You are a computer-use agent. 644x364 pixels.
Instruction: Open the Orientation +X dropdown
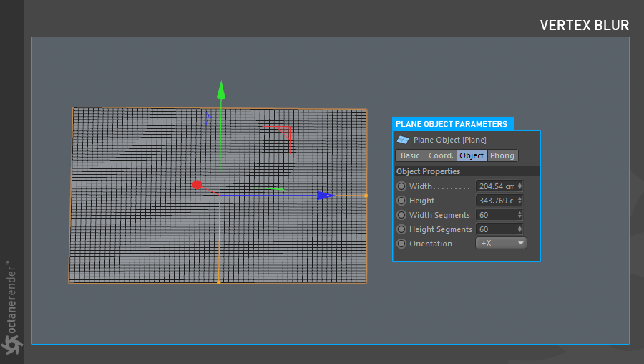[501, 243]
